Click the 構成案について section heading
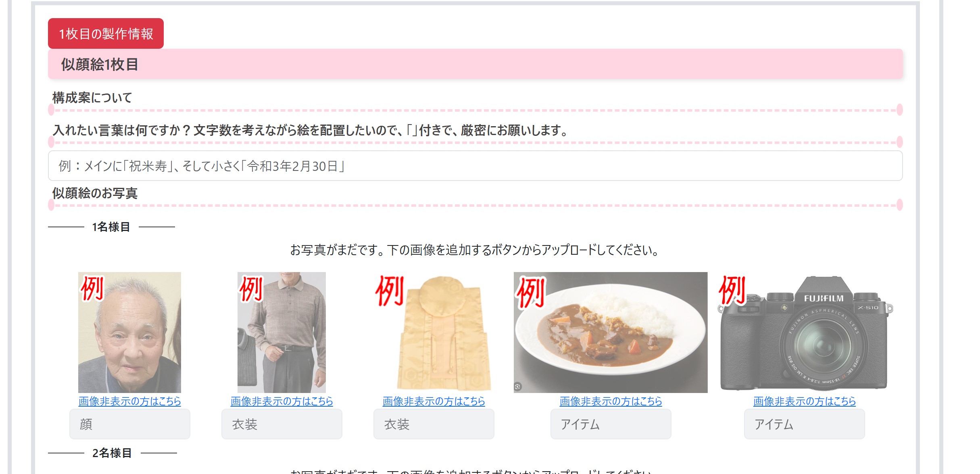This screenshot has width=980, height=474. point(92,98)
